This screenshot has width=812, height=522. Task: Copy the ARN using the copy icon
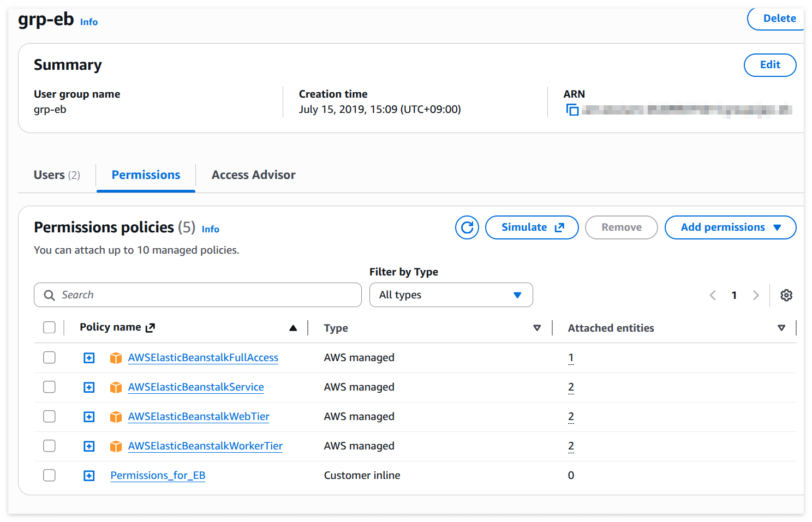(572, 110)
